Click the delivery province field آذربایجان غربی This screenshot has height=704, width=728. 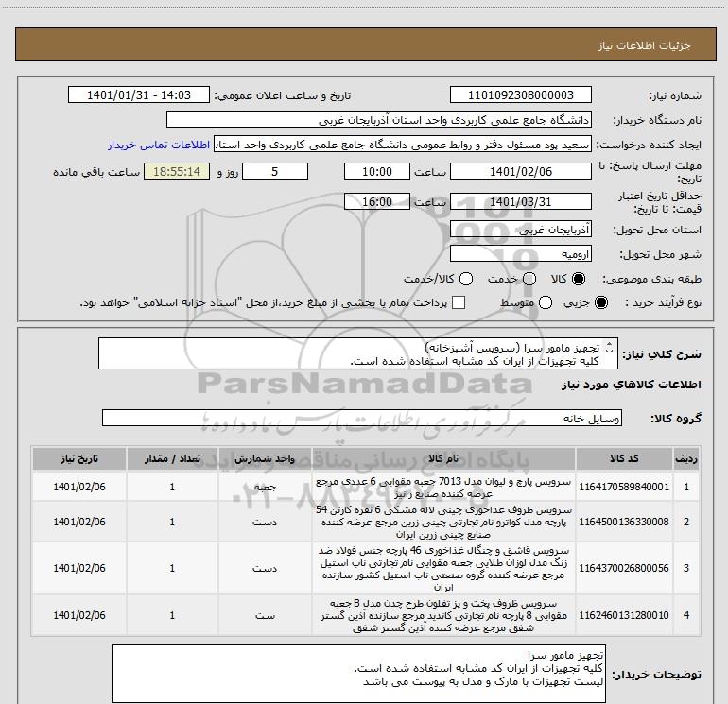[x=520, y=230]
